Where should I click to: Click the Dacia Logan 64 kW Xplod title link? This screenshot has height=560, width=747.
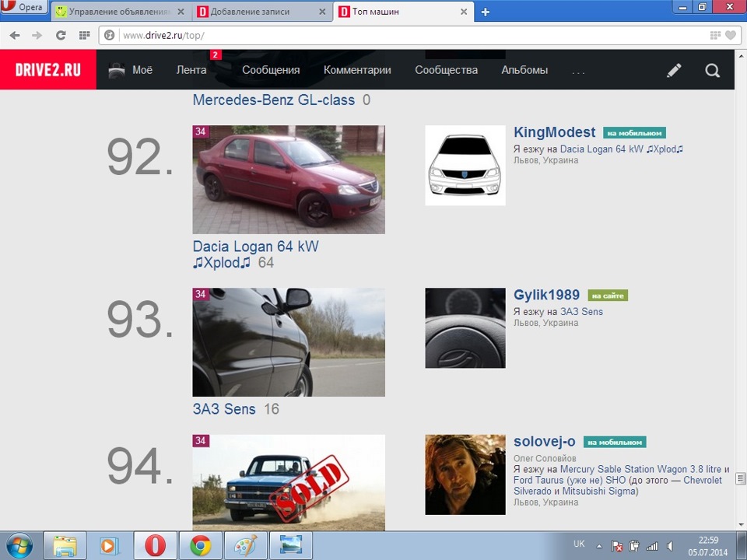coord(255,254)
